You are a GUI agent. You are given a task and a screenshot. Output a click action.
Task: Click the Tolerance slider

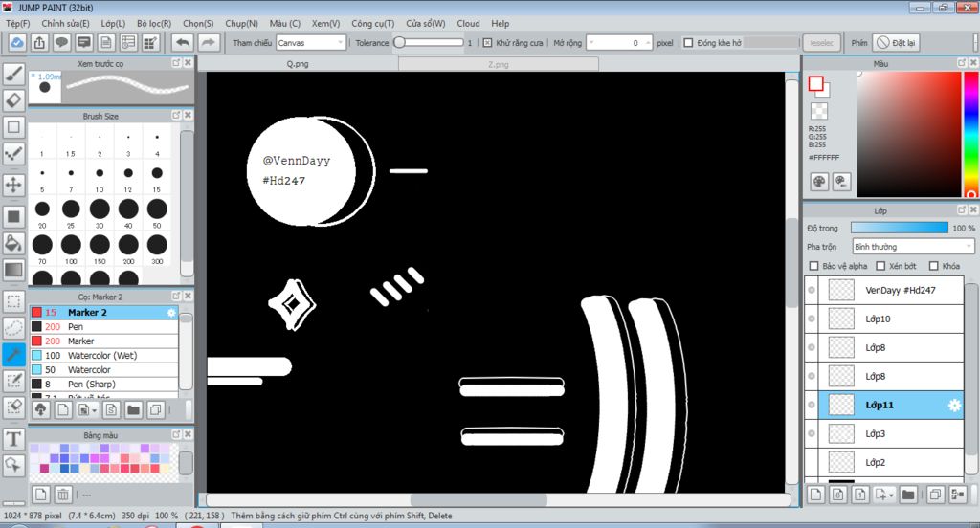point(429,43)
